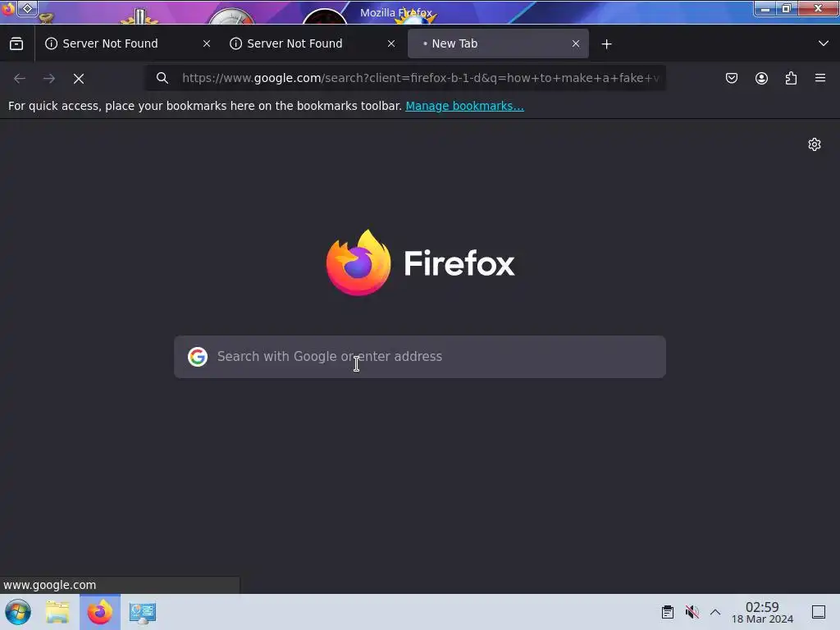Restore the Mozilla Firefox window size
Screen dimensions: 840x630
(787, 8)
